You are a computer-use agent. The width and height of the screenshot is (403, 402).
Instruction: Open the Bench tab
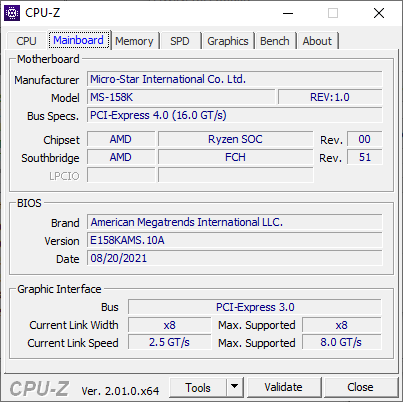[x=275, y=41]
